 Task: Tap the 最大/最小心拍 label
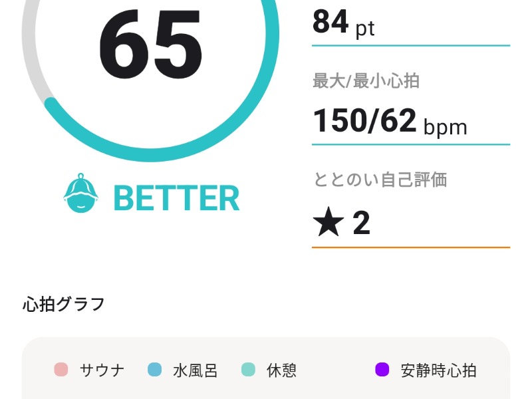pyautogui.click(x=366, y=81)
